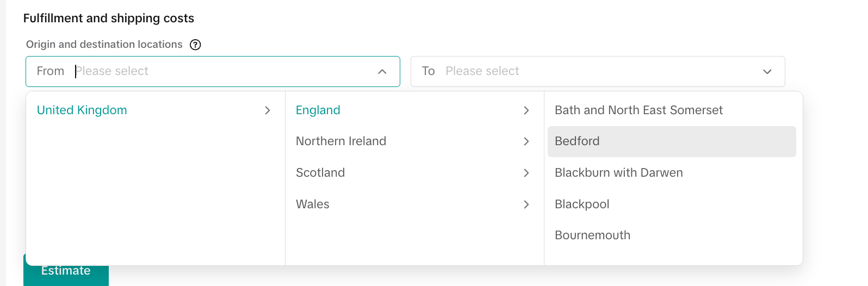Choose Blackburn with Darwen

[618, 173]
